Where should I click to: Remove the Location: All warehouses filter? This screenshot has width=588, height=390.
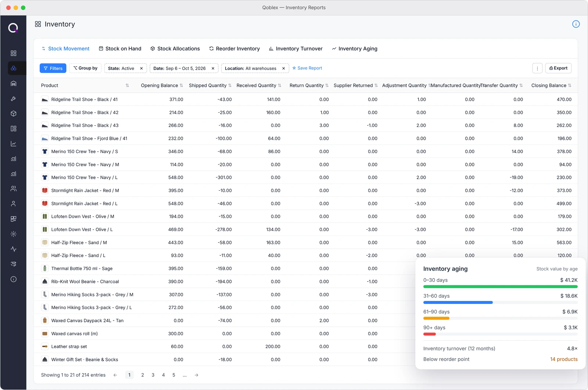click(x=283, y=68)
